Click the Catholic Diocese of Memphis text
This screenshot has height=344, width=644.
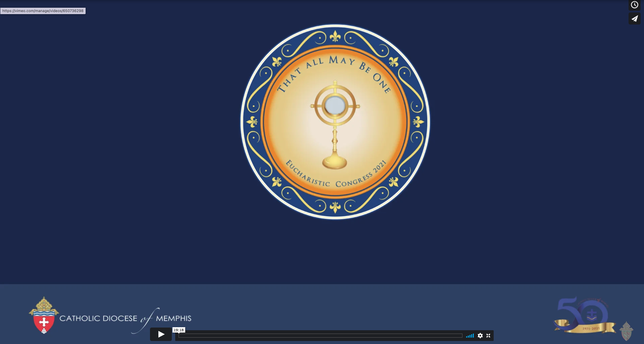point(125,318)
